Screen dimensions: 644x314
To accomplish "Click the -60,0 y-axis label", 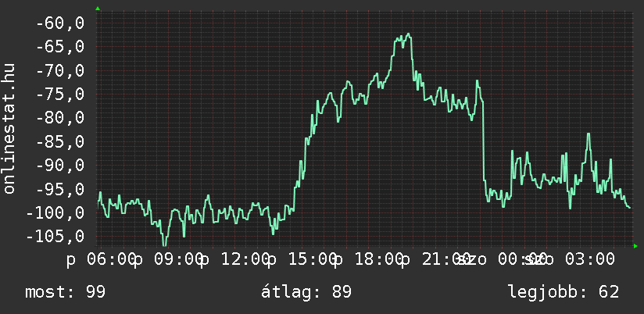I will tap(61, 23).
